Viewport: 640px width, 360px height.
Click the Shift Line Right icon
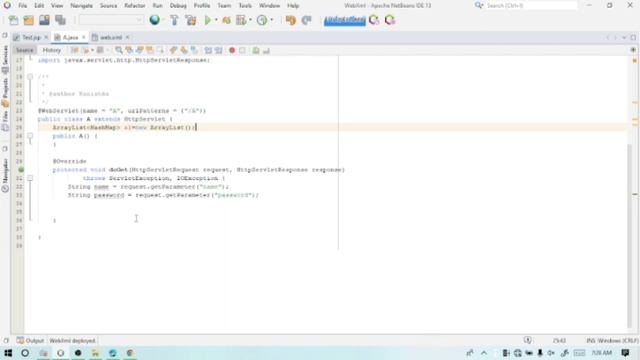pos(219,50)
